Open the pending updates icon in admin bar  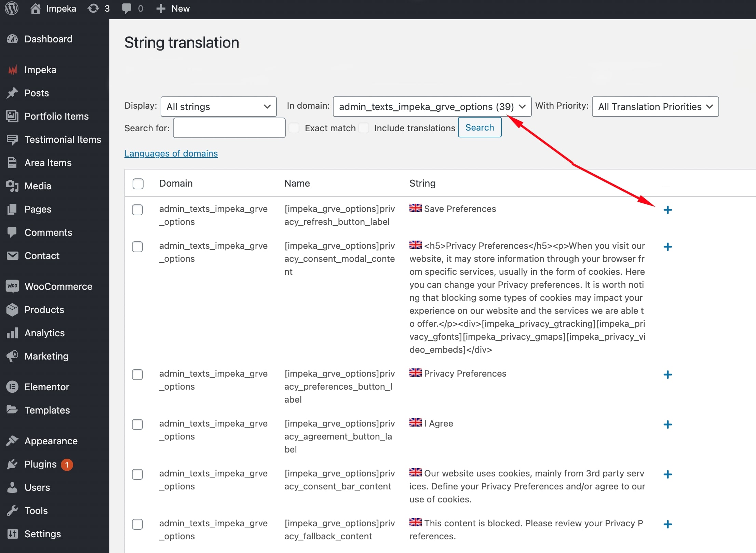pos(94,9)
